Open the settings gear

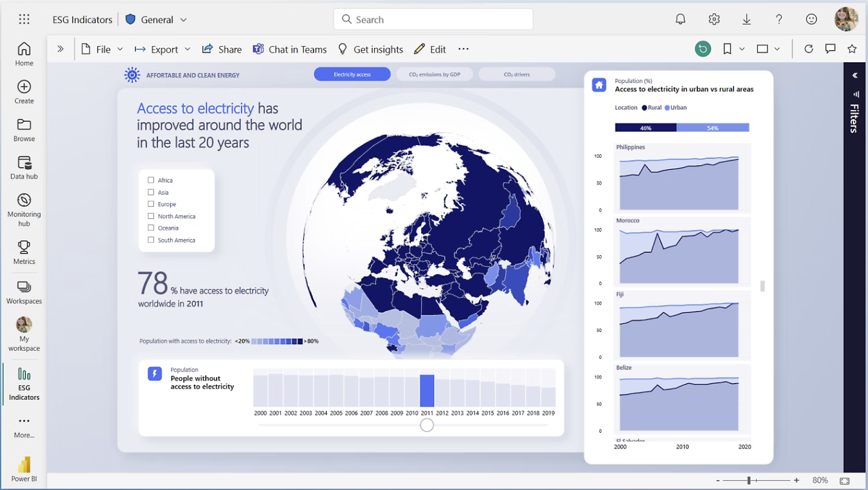714,19
